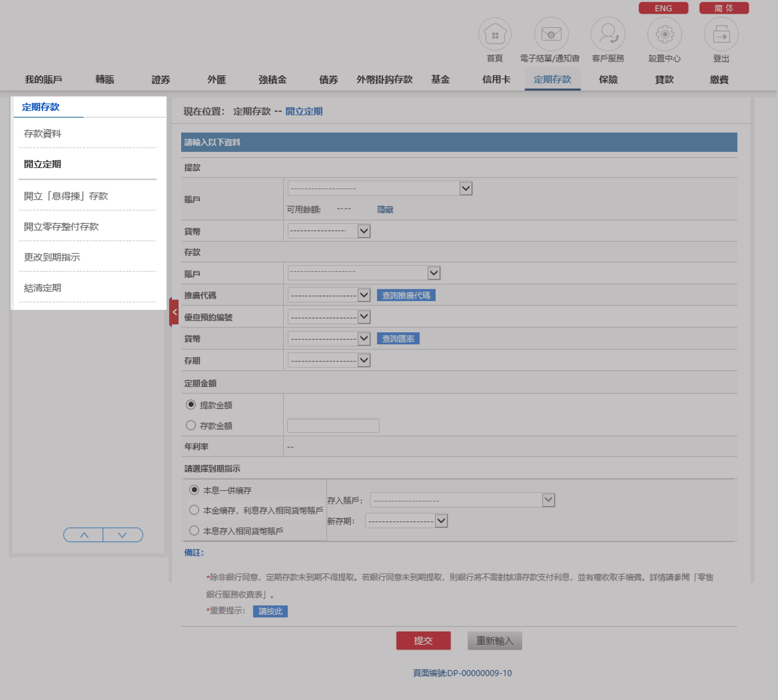The image size is (778, 700).
Task: Switch language with ENG button
Action: pos(663,8)
